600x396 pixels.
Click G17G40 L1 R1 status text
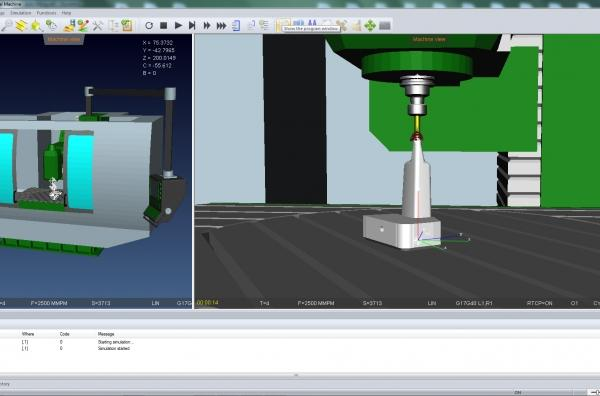(474, 303)
